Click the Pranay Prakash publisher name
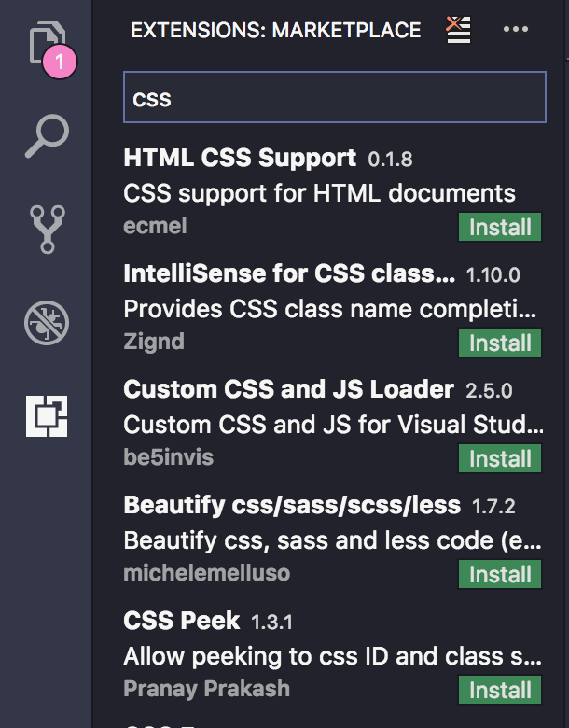Image resolution: width=569 pixels, height=728 pixels. (x=206, y=689)
